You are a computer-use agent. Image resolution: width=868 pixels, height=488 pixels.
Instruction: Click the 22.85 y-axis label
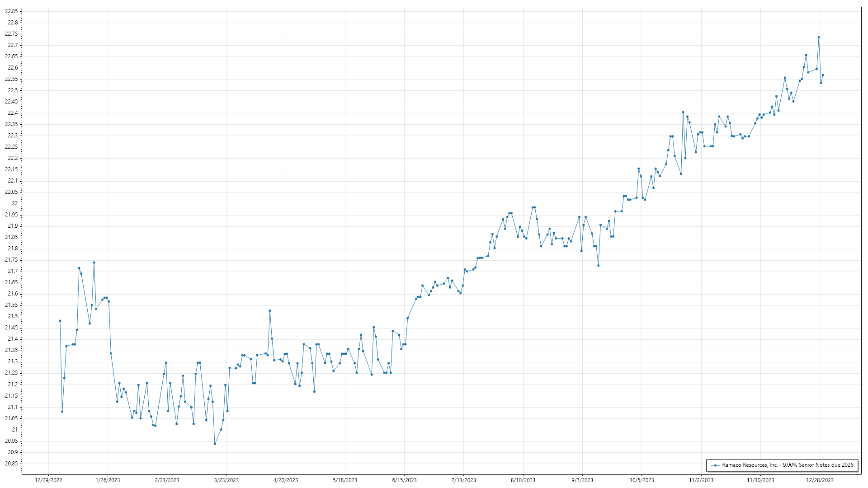11,11
